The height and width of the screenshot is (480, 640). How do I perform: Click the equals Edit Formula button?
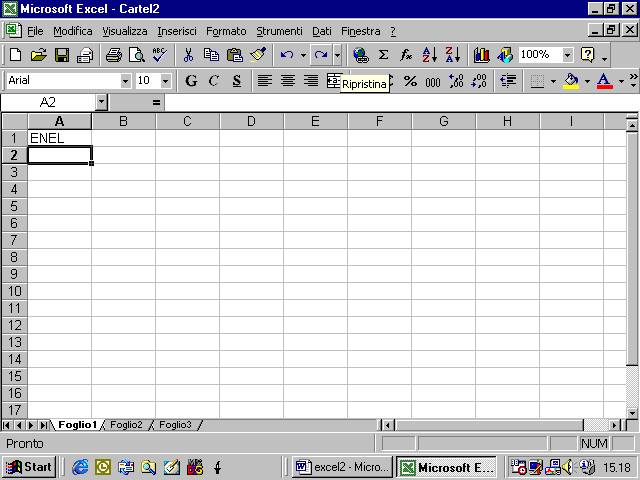[156, 102]
